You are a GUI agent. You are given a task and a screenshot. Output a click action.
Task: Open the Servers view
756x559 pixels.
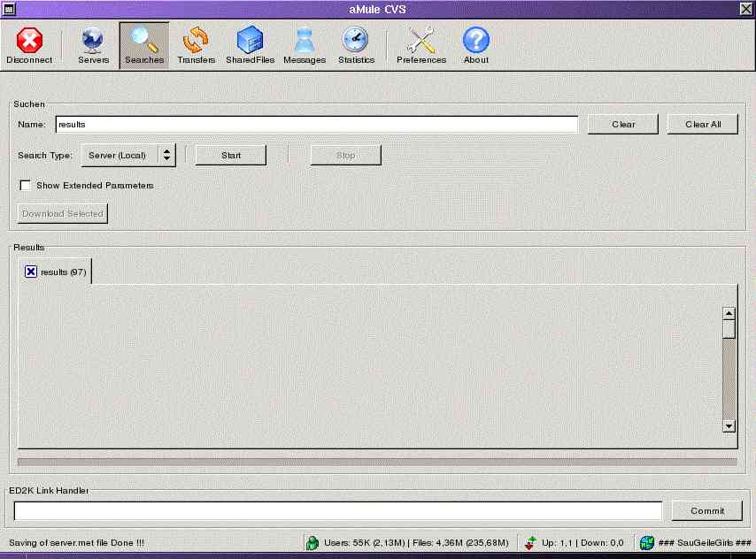click(x=93, y=46)
